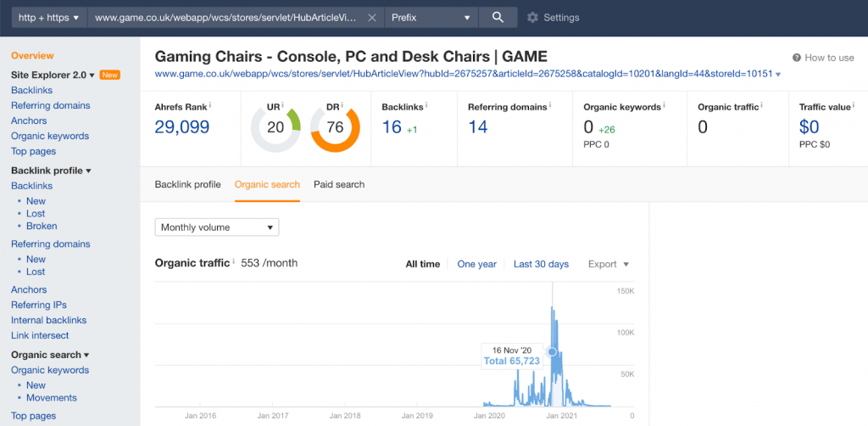Open the Export dropdown
This screenshot has height=426, width=868.
(609, 264)
